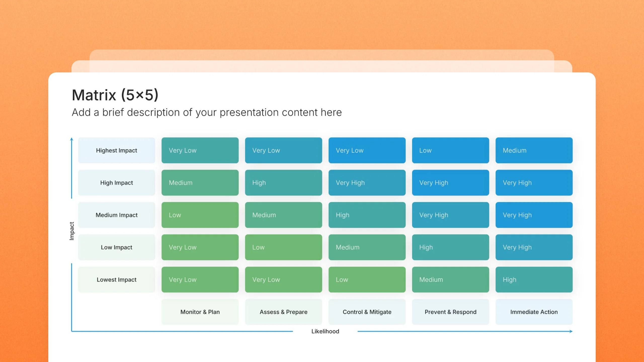The image size is (644, 362).
Task: Select the "Highest Impact" row label
Action: click(116, 150)
